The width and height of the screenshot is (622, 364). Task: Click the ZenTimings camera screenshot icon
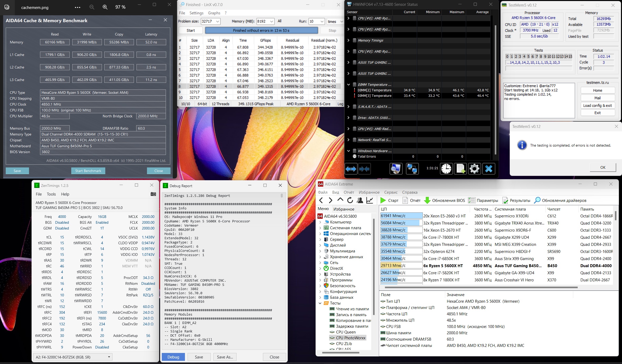point(153,194)
